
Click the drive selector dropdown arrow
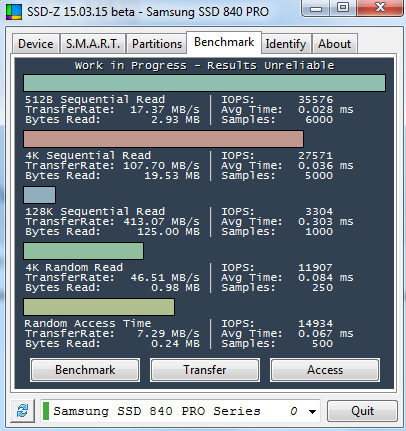312,412
